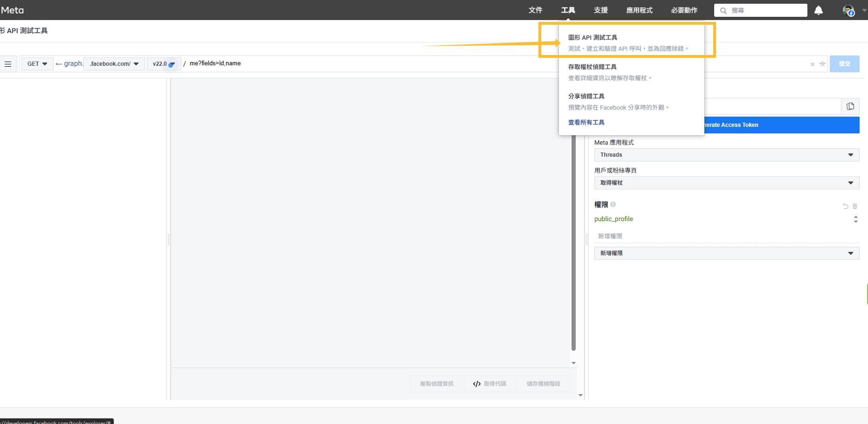Click the 儲存連線階段 button
Image resolution: width=868 pixels, height=424 pixels.
pos(544,384)
